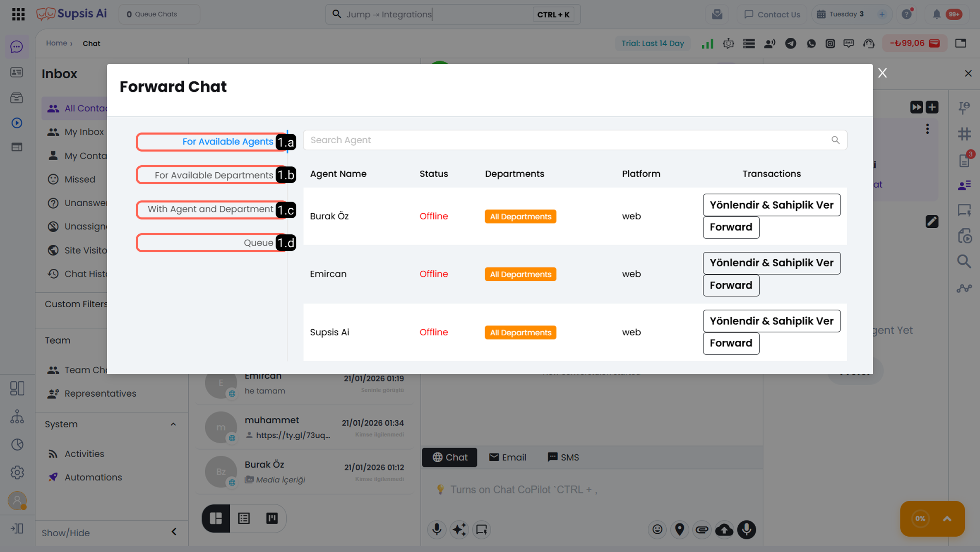
Task: Switch to the SMS channel tab
Action: (x=563, y=457)
